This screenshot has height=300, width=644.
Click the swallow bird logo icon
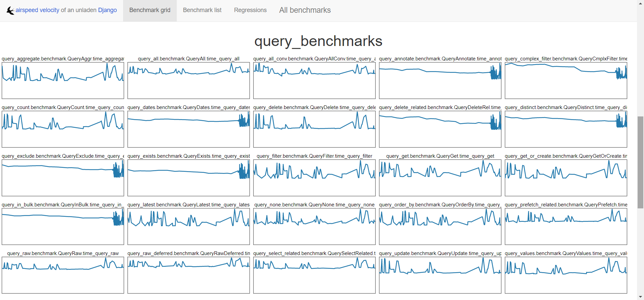10,11
